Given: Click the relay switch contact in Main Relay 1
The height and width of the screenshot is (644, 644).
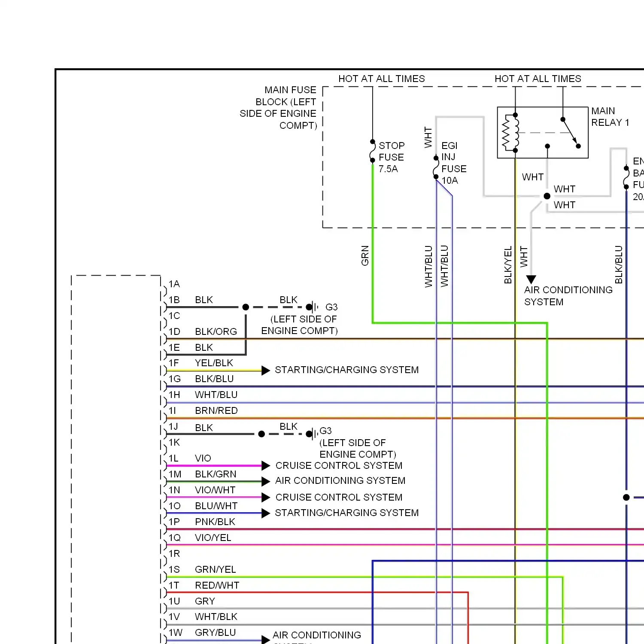Looking at the screenshot, I should 571,132.
